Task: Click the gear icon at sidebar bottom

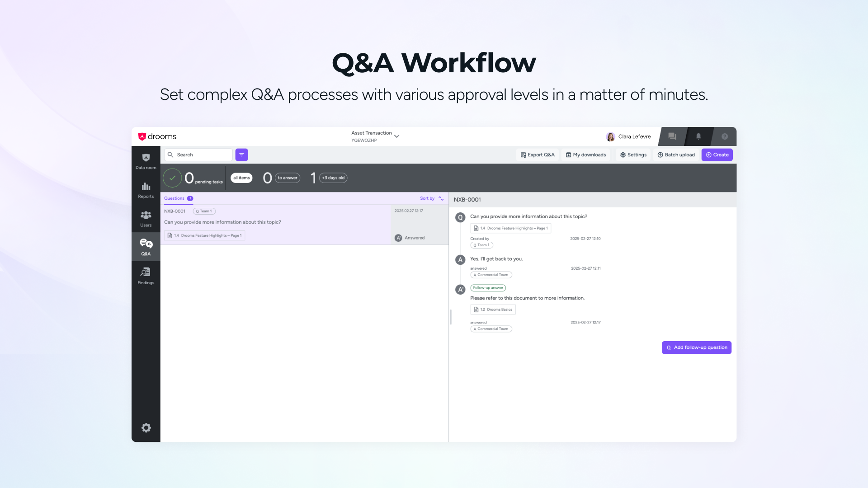Action: (146, 427)
